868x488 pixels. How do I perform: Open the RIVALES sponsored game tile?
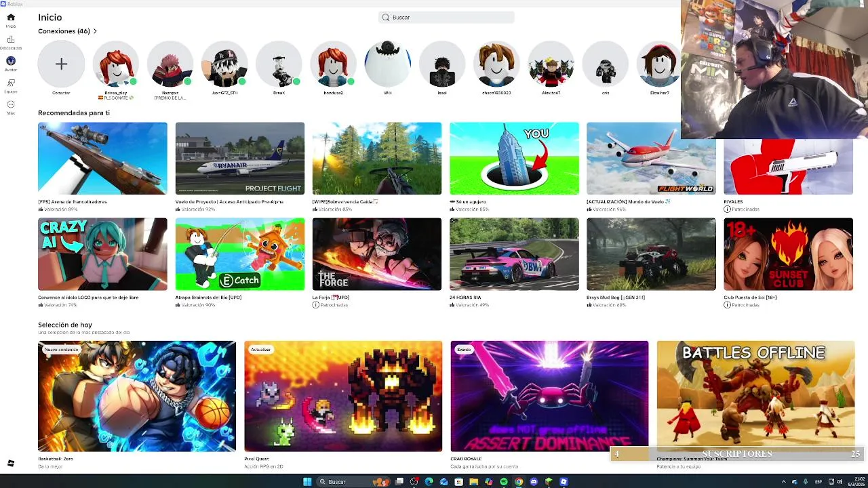click(788, 166)
